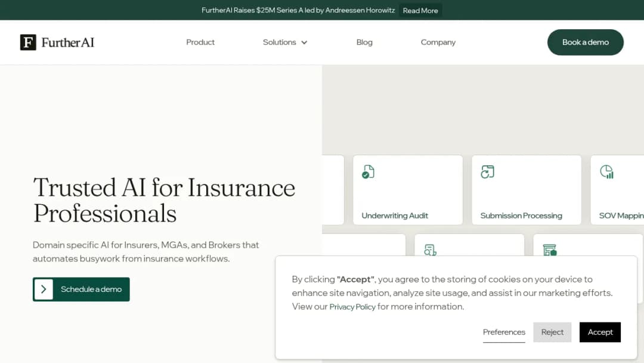Click the Domain specific AI description paragraph

point(146,251)
